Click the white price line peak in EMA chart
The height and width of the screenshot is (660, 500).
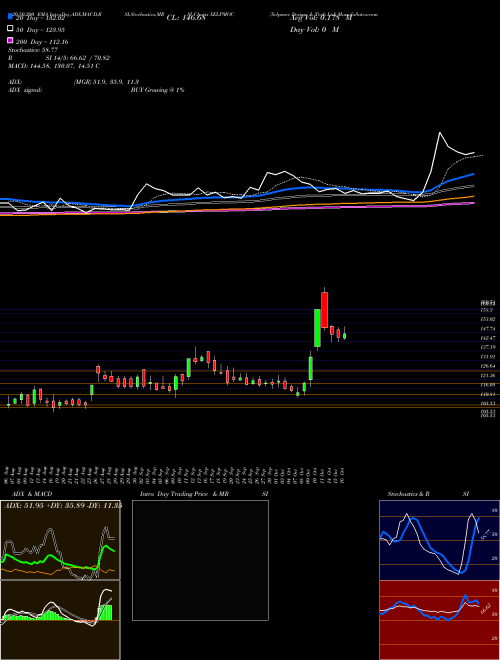coord(440,133)
